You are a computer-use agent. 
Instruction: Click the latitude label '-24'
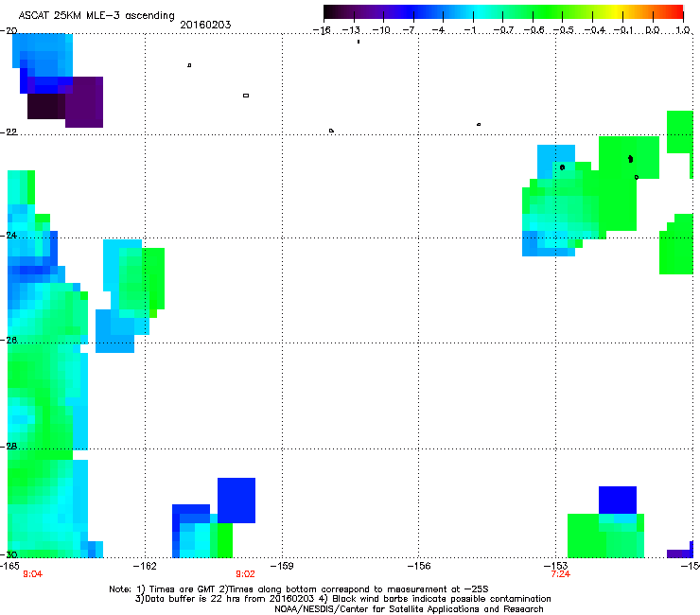point(9,235)
